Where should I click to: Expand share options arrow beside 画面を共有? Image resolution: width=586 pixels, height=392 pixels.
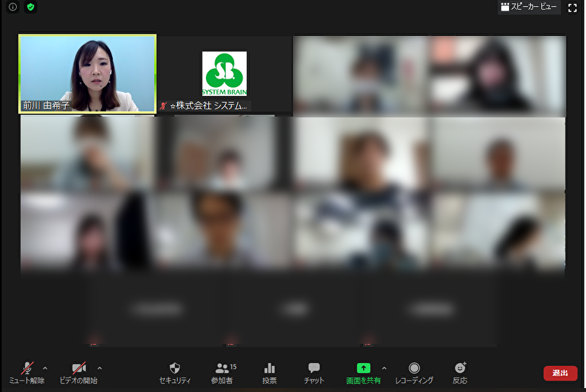(384, 368)
